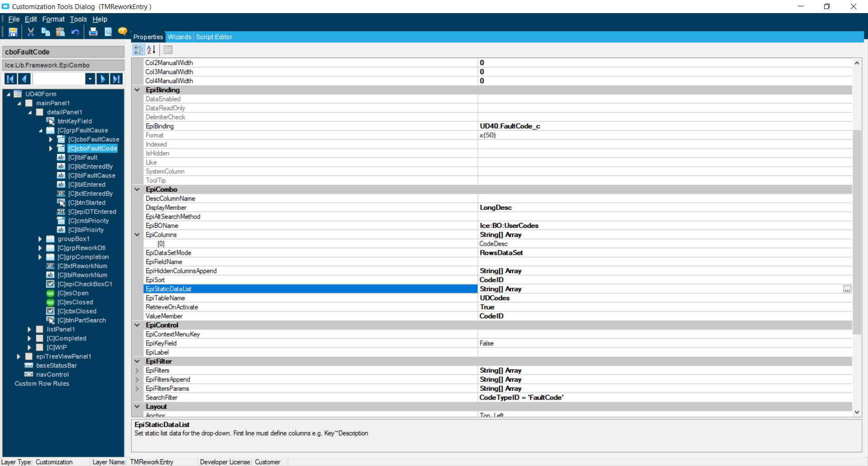Expand the listPanel1 tree node
Viewport: 868px width, 466px height.
(29, 329)
